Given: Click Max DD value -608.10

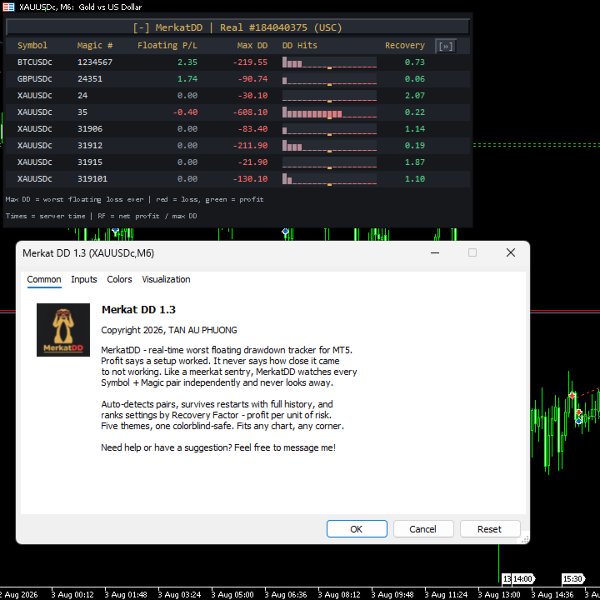Looking at the screenshot, I should [x=250, y=112].
